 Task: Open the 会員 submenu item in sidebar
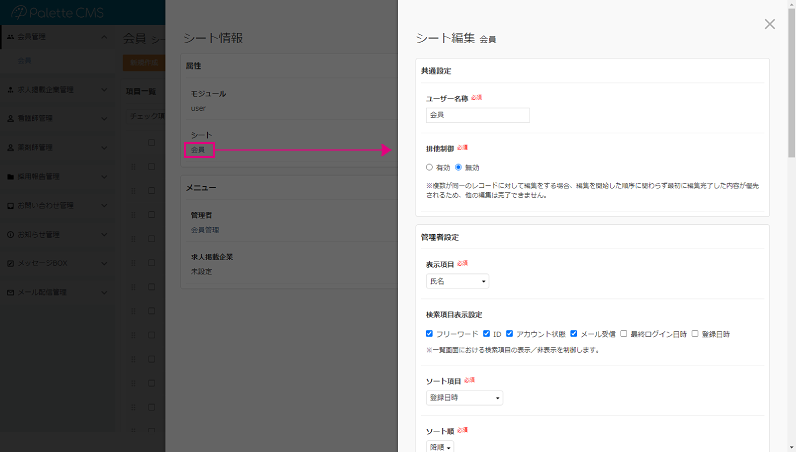(x=24, y=61)
